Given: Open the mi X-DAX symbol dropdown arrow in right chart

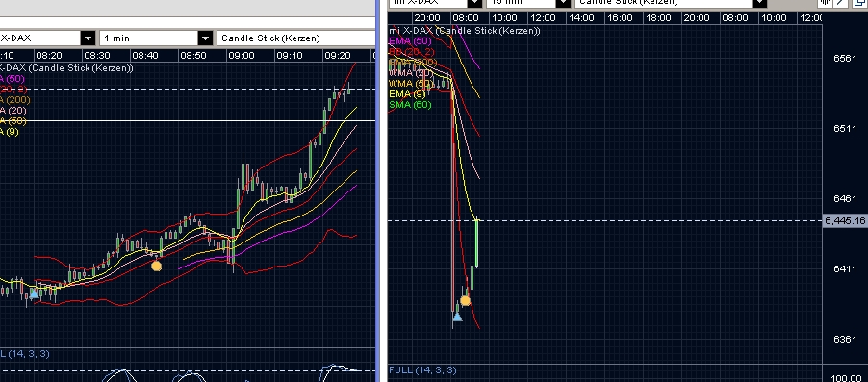Looking at the screenshot, I should pyautogui.click(x=474, y=3).
